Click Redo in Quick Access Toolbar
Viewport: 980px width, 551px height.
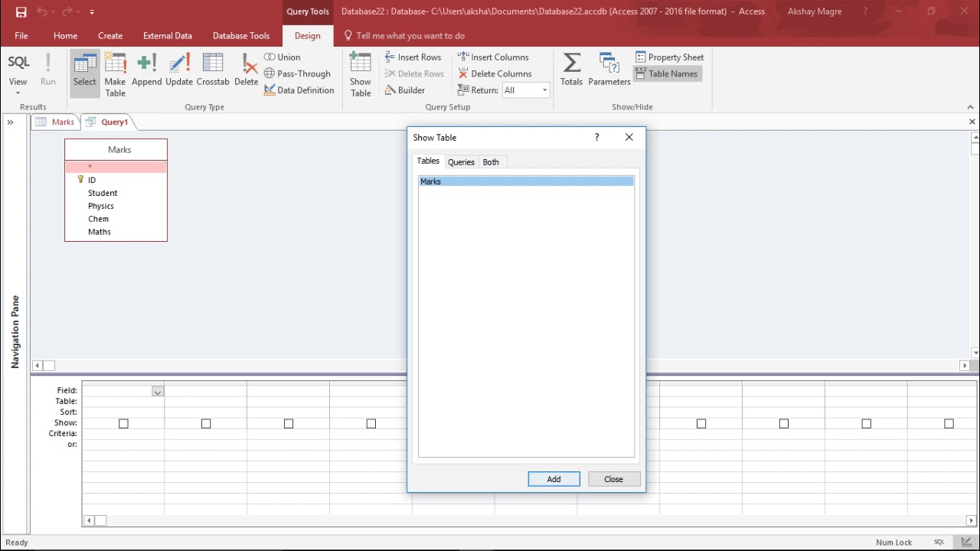coord(67,11)
